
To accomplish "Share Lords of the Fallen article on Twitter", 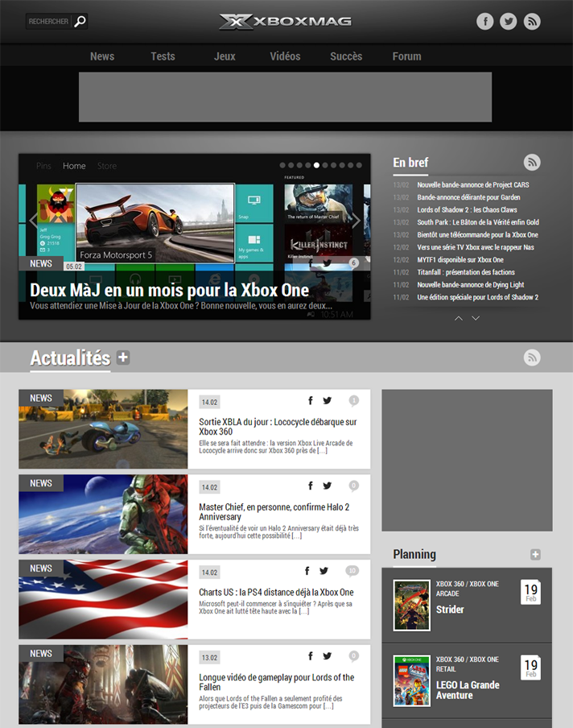I will pos(327,656).
